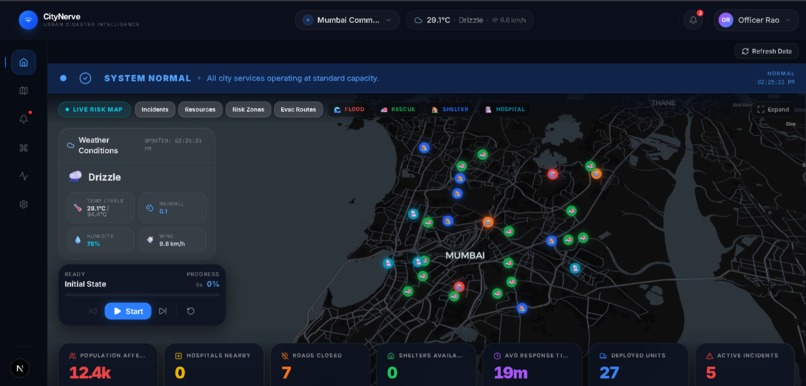
Task: Switch to the Evac Routes map tab
Action: [299, 109]
